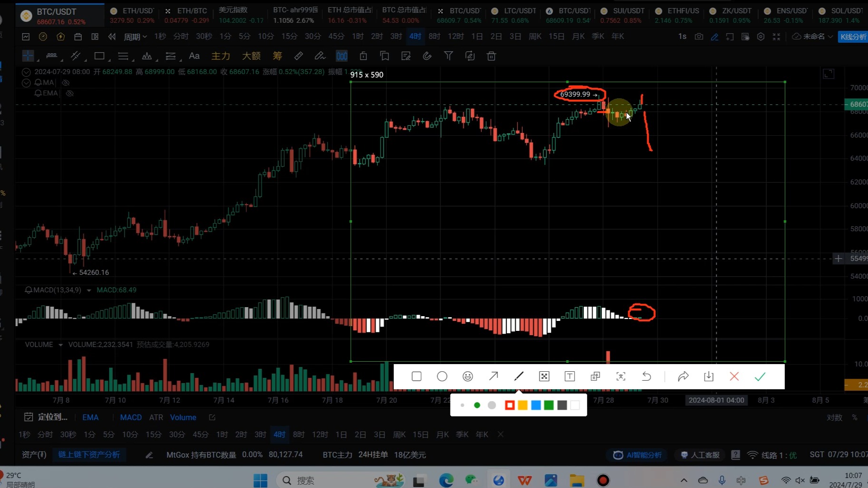868x488 pixels.
Task: Choose the mosaic blur tool in screenshot toolbar
Action: point(544,376)
